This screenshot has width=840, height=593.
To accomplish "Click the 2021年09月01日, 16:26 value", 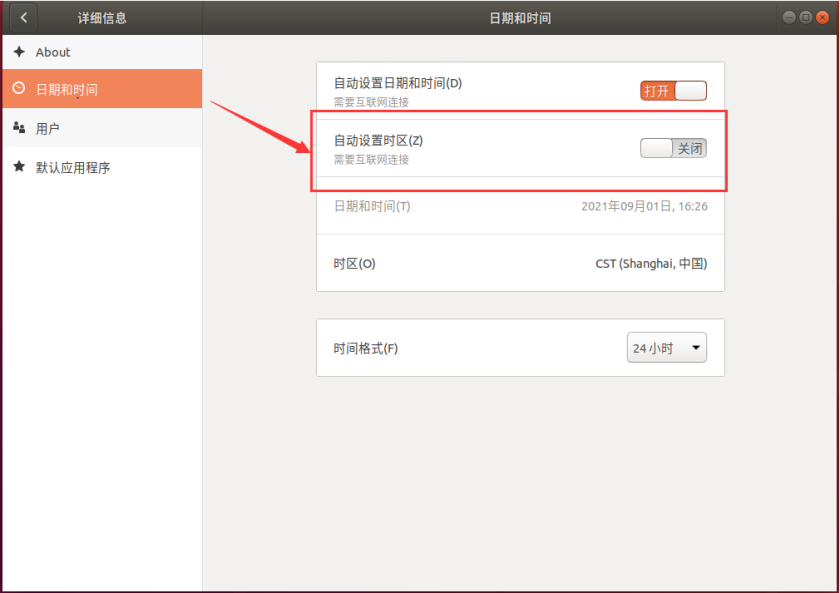I will coord(644,206).
